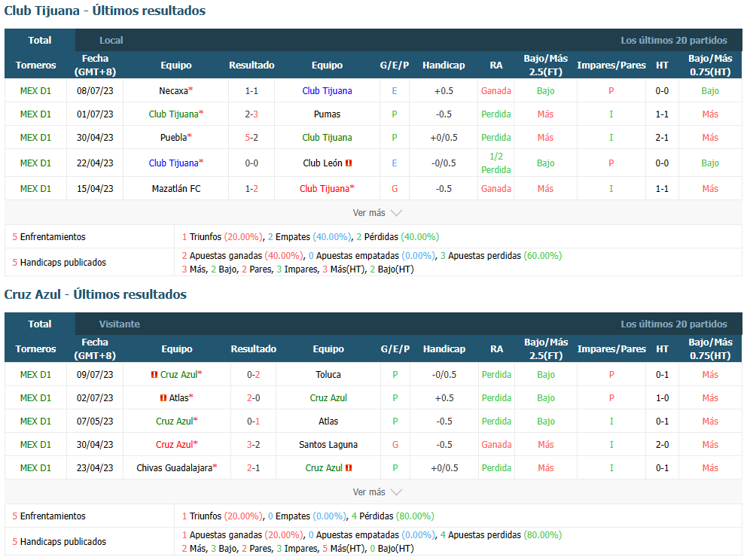Viewport: 747px width, 560px height.
Task: Click '5 Handicaps publicados' under Cruz Azul
Action: click(59, 542)
